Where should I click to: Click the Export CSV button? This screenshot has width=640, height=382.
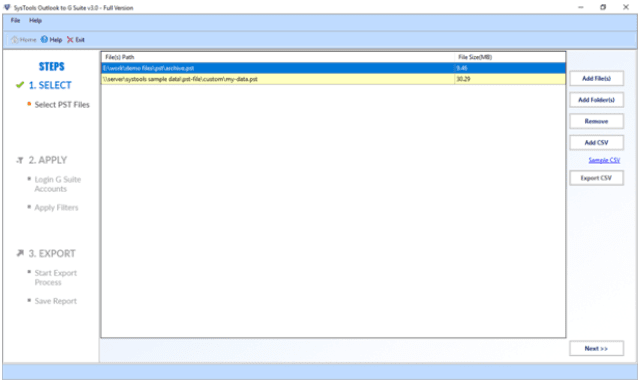coord(596,178)
